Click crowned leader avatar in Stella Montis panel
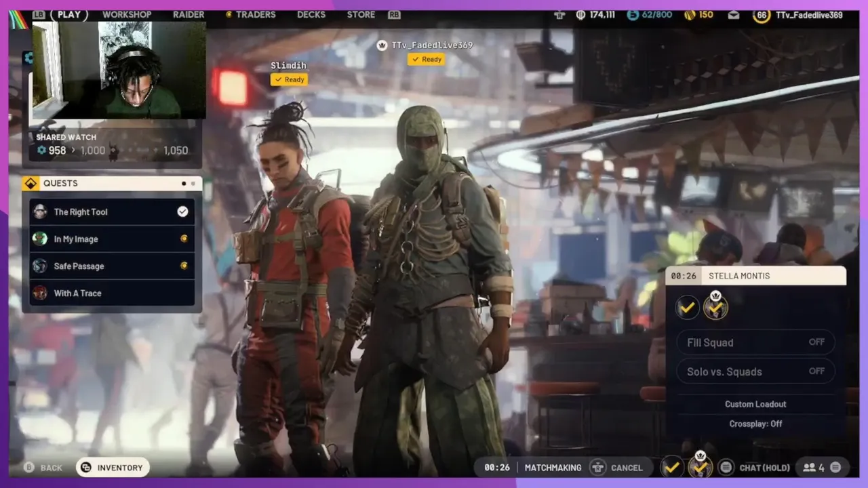 click(x=715, y=307)
